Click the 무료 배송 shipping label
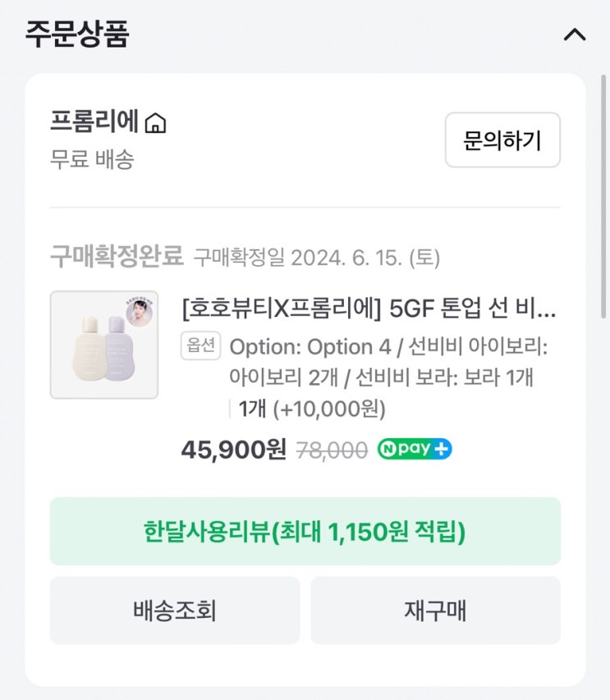This screenshot has height=700, width=610. coord(91,159)
